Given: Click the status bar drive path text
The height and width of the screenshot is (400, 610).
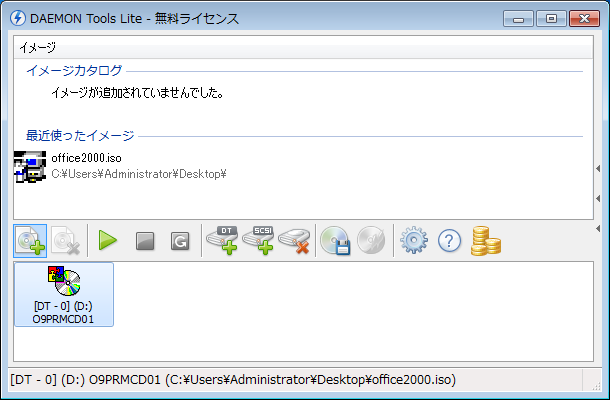Looking at the screenshot, I should coord(233,379).
